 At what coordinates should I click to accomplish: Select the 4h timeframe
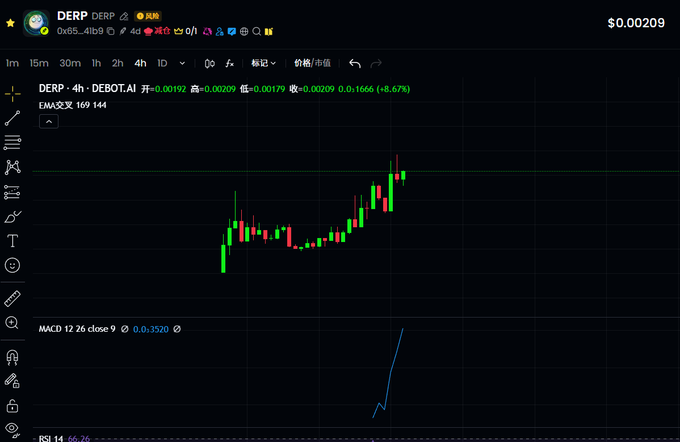140,63
